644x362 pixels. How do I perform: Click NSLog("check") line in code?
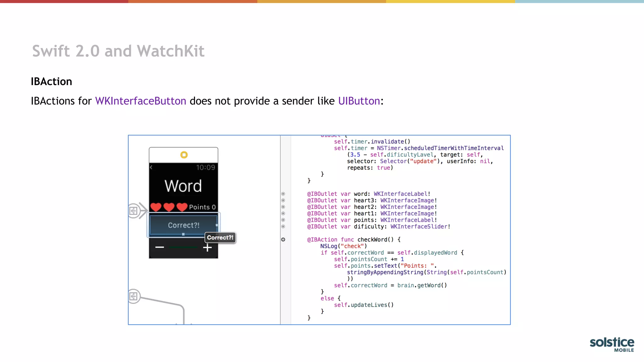(x=344, y=246)
